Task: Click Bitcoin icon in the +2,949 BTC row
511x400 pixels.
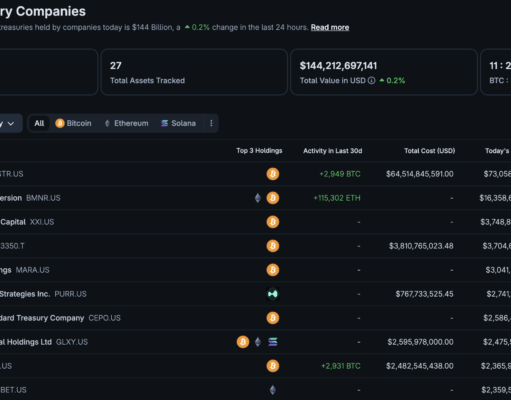Action: [273, 174]
